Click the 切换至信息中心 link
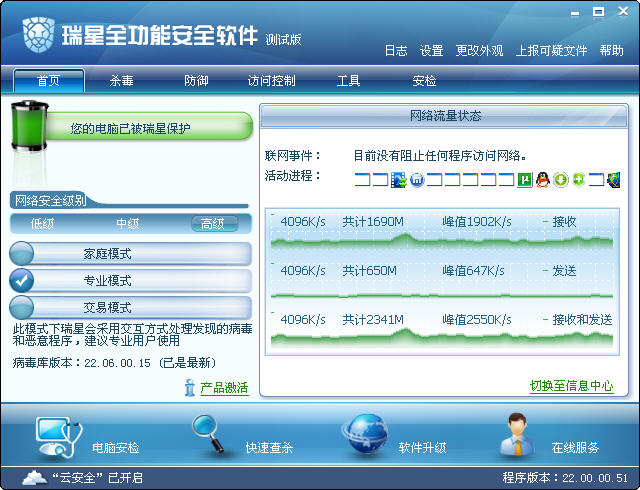 tap(571, 385)
